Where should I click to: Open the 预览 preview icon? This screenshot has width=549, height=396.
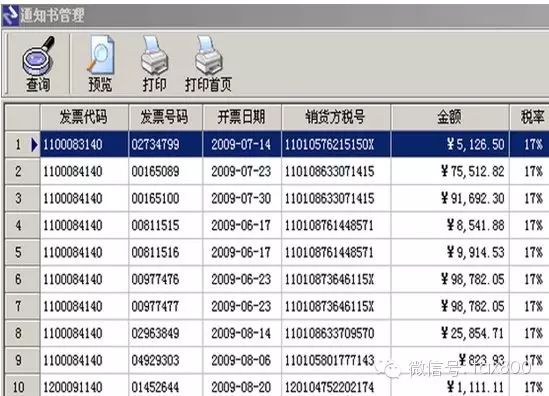(x=100, y=55)
